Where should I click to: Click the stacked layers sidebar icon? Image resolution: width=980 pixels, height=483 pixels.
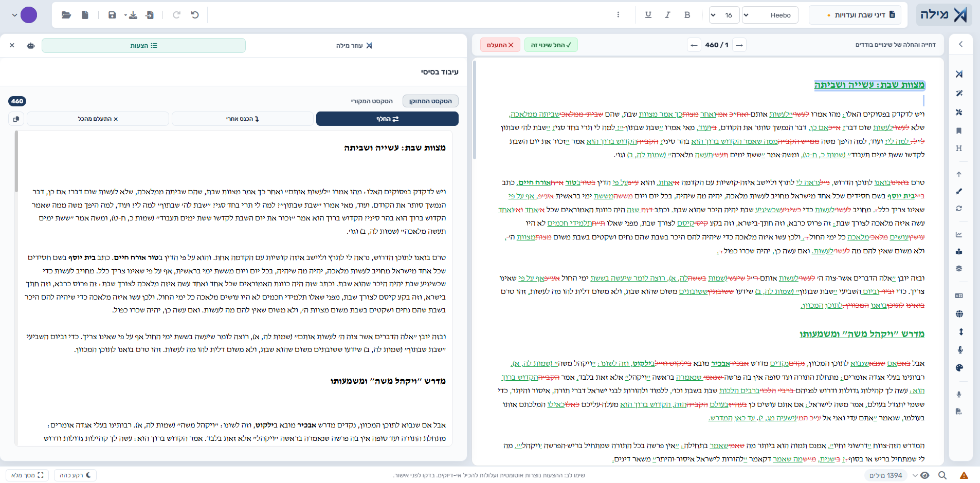coord(959,268)
